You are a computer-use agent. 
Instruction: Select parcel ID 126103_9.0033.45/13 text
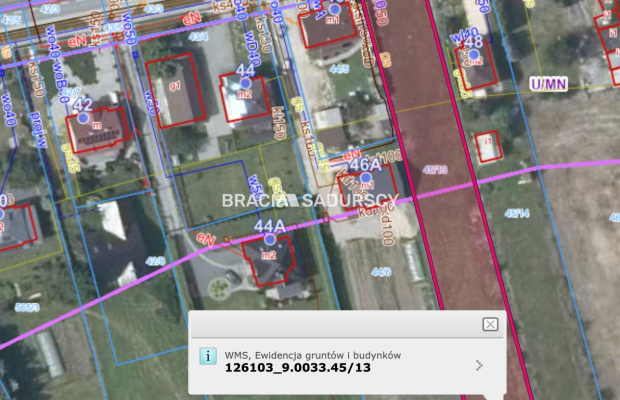298,368
